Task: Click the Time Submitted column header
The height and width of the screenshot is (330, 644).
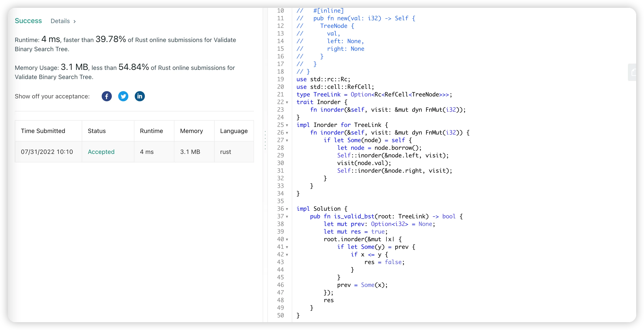Action: 43,131
